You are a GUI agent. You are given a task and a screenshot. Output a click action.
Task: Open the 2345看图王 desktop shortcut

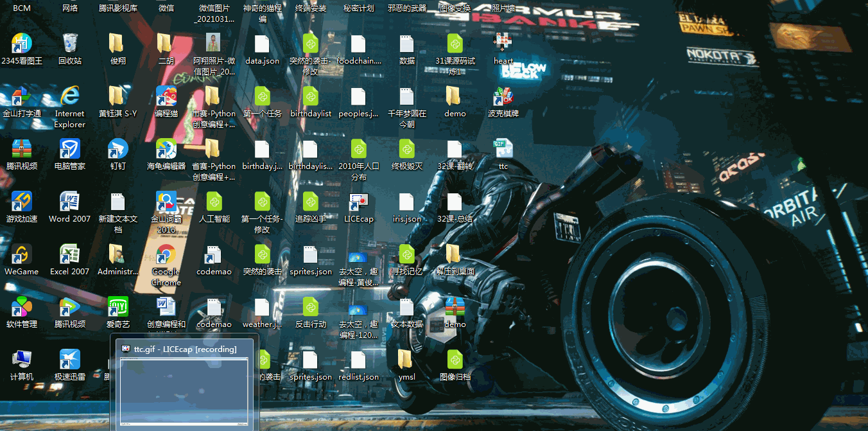tap(22, 44)
